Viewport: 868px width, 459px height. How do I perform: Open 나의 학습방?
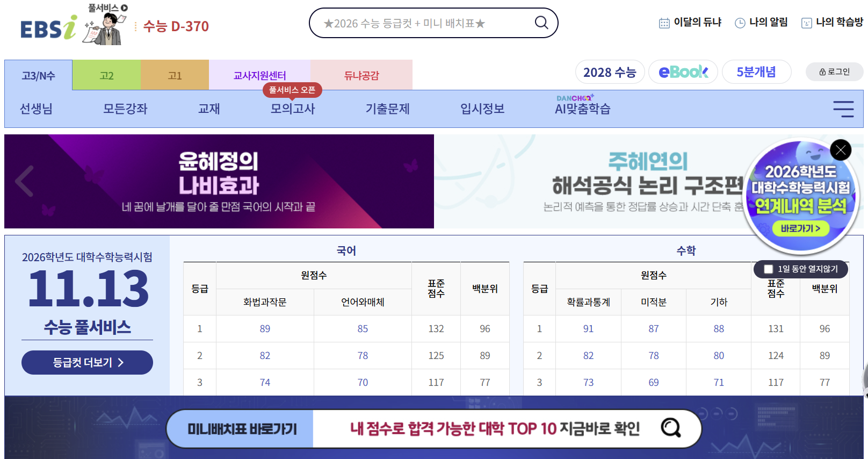(832, 23)
